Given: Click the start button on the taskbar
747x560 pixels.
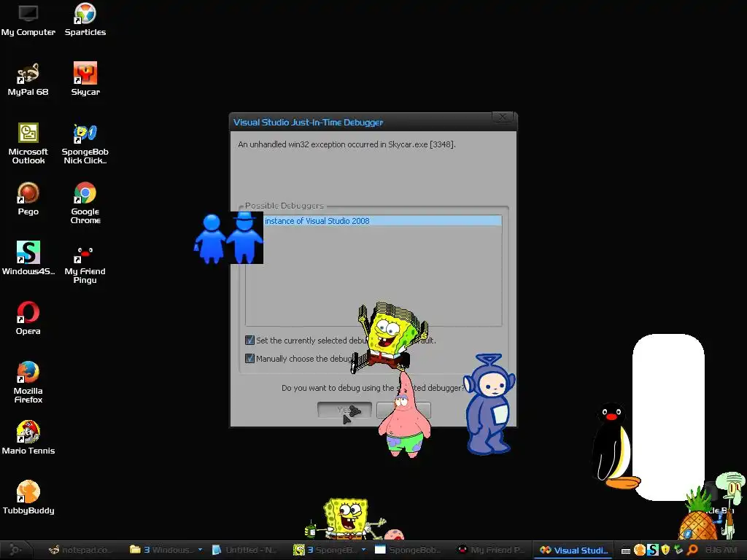Looking at the screenshot, I should pos(15,550).
